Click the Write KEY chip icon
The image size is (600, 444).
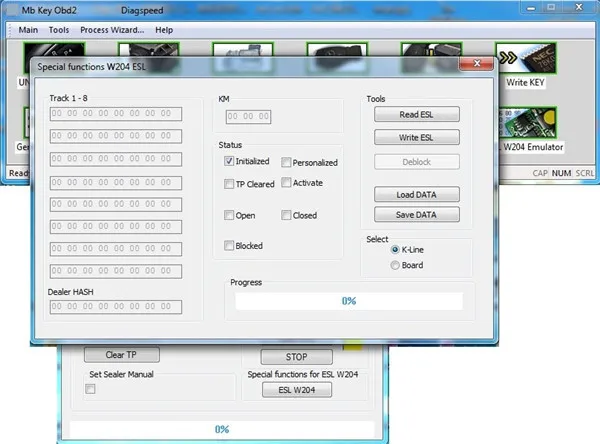[x=526, y=58]
